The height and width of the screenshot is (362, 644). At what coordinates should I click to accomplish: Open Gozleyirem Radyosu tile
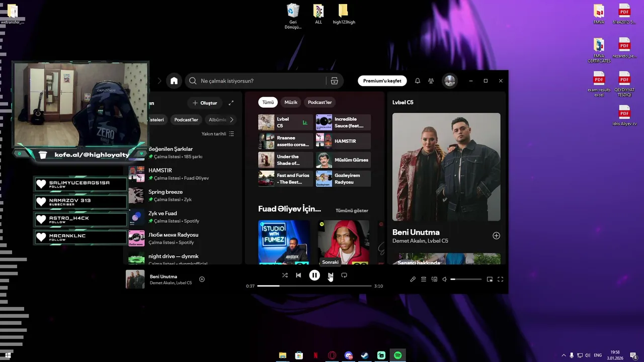click(343, 178)
